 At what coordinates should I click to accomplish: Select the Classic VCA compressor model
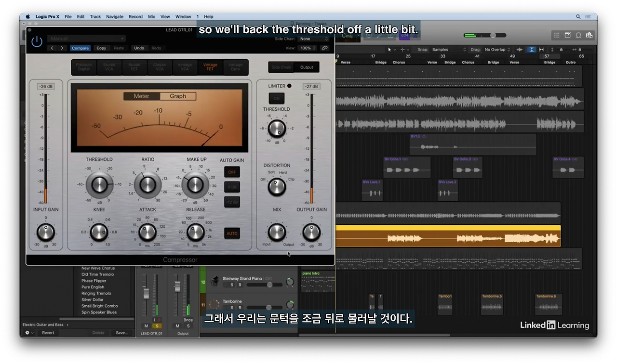(160, 67)
